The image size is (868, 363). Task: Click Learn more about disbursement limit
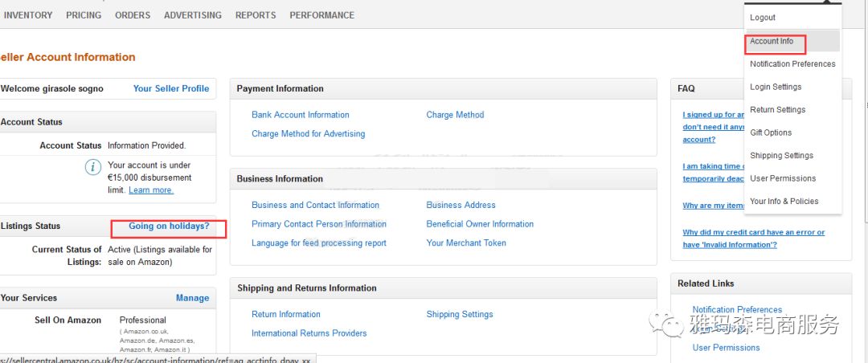pyautogui.click(x=151, y=190)
